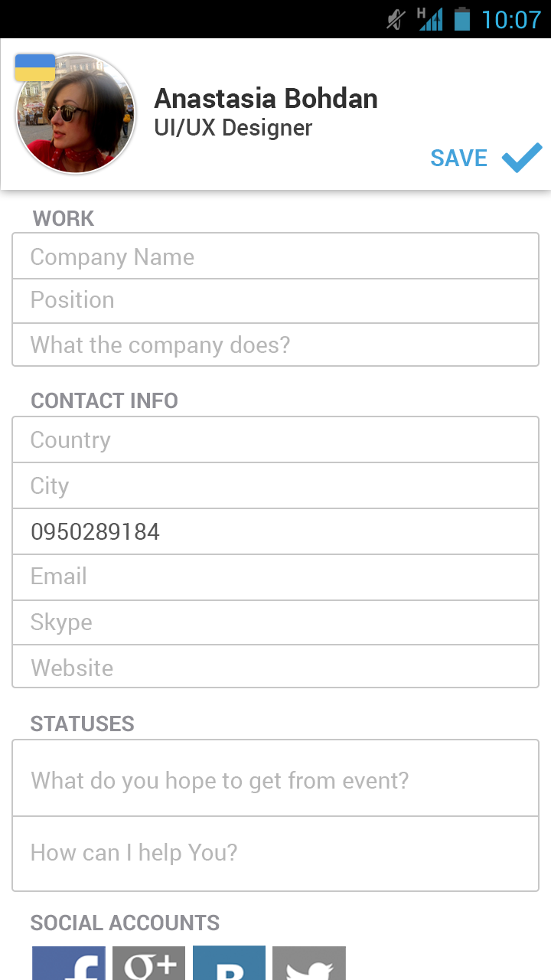
Task: Select the Email input field
Action: tap(275, 577)
